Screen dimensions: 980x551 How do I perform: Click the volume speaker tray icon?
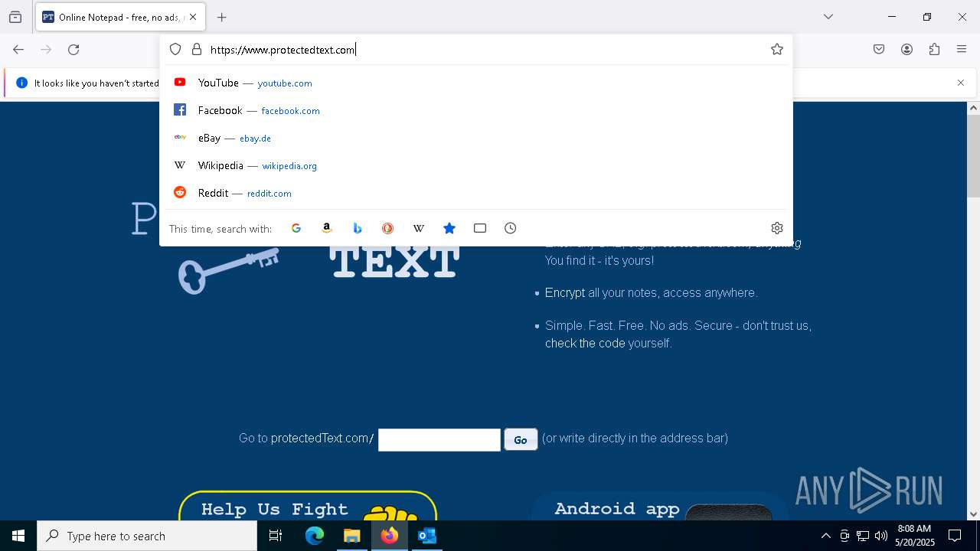click(x=881, y=536)
